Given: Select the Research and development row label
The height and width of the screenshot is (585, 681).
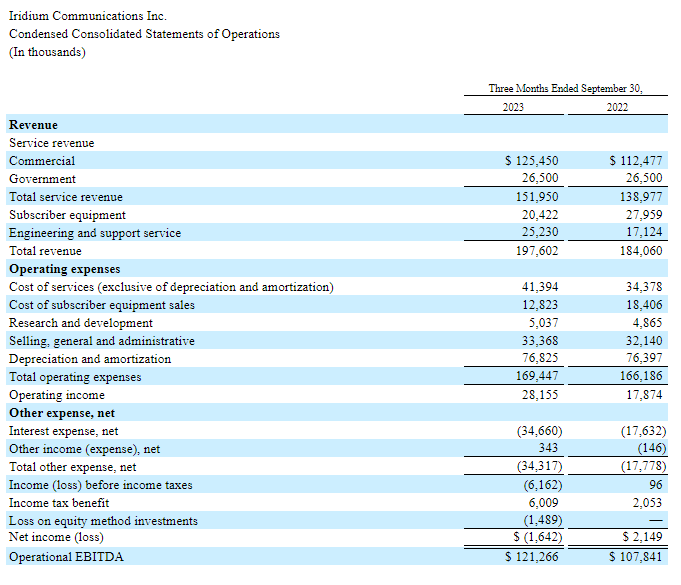Looking at the screenshot, I should click(x=81, y=323).
